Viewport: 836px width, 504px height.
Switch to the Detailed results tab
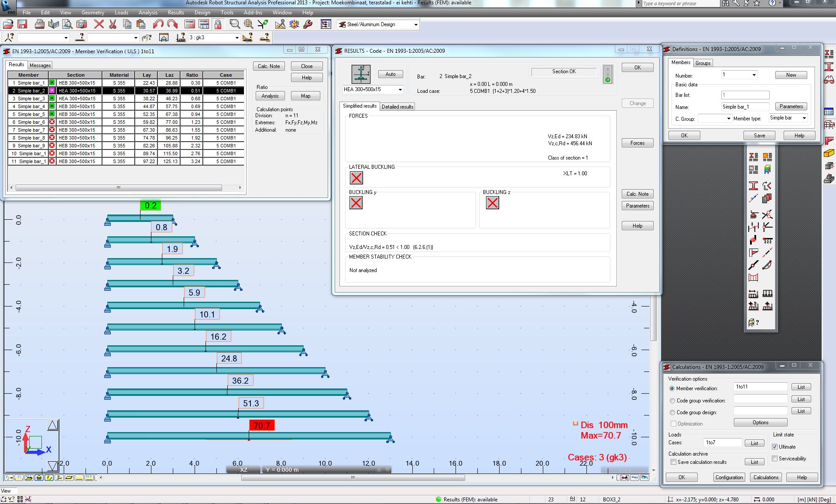397,106
